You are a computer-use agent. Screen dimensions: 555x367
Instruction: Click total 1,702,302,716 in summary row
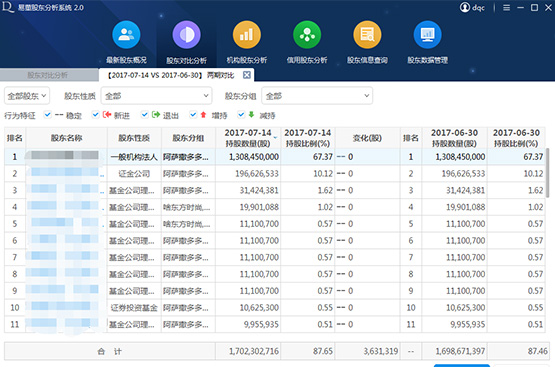(x=254, y=351)
